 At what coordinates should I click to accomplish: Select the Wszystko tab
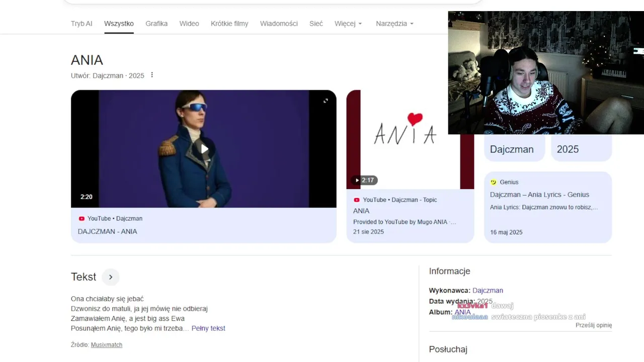119,24
